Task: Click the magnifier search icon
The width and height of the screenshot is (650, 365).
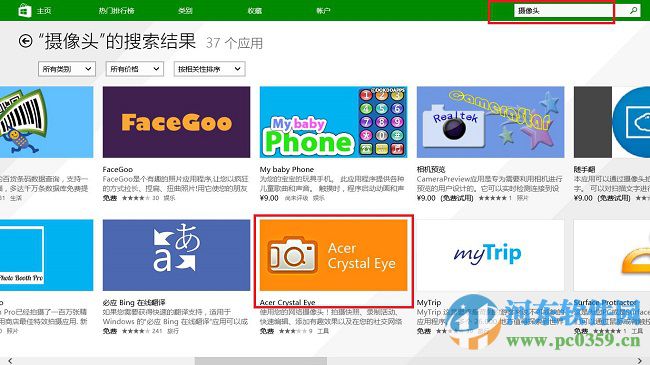Action: coord(633,11)
